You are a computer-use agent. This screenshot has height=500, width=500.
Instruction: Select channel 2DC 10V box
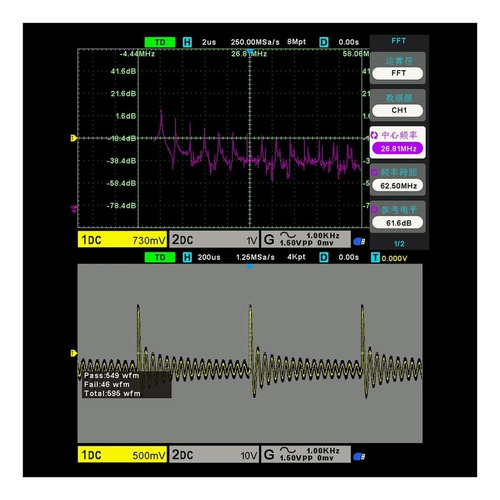click(214, 455)
